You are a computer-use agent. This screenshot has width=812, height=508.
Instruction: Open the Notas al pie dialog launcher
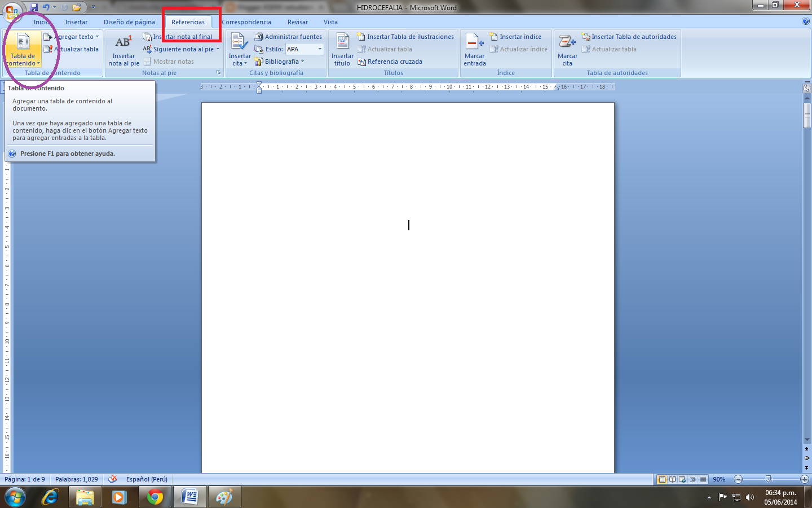pos(219,72)
